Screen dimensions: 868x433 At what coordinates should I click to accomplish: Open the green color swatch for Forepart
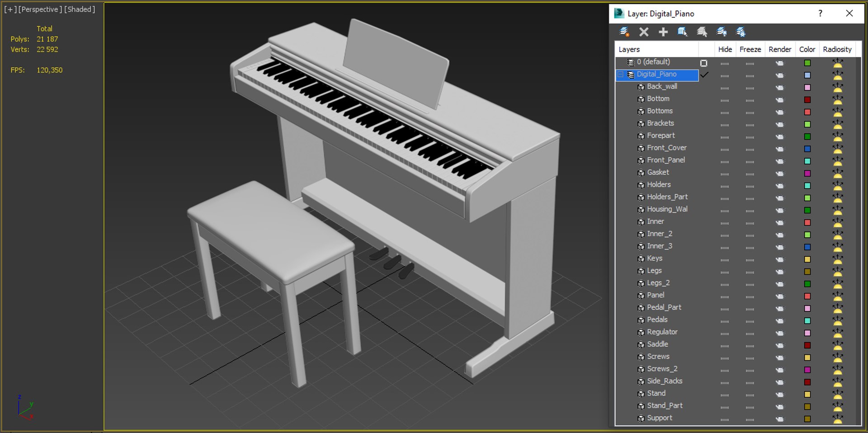coord(807,136)
